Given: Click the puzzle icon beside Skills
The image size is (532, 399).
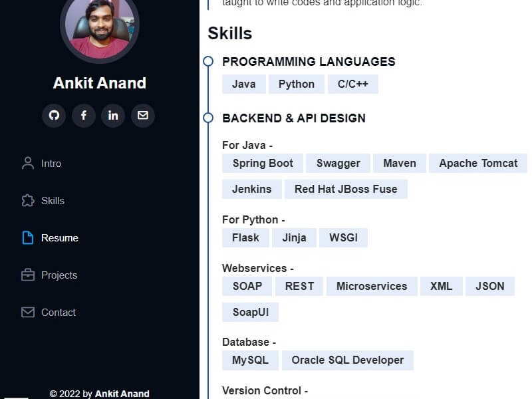Looking at the screenshot, I should 28,201.
